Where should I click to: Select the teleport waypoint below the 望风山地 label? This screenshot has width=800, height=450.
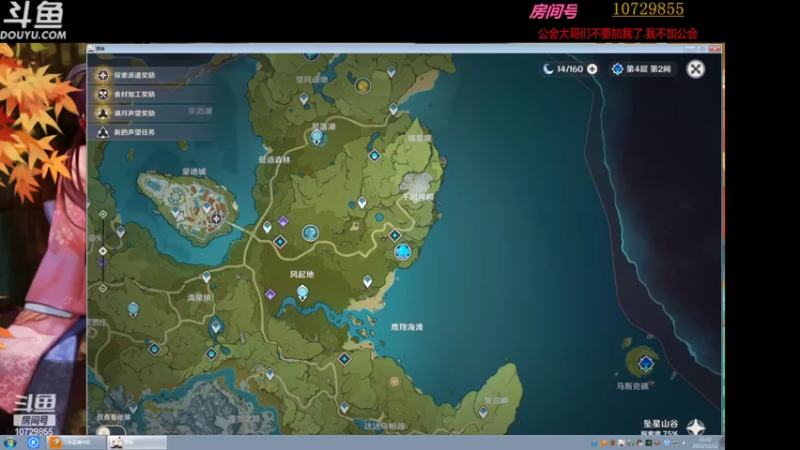click(x=304, y=98)
